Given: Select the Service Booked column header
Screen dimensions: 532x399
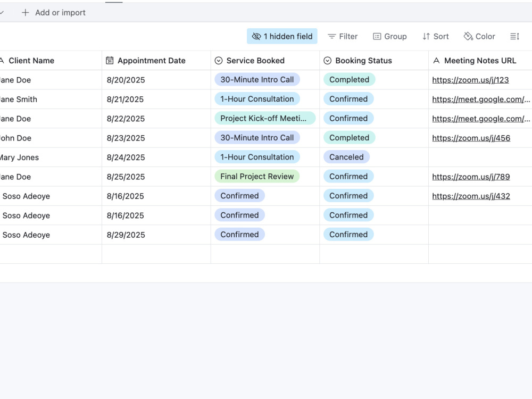Looking at the screenshot, I should pyautogui.click(x=265, y=61).
